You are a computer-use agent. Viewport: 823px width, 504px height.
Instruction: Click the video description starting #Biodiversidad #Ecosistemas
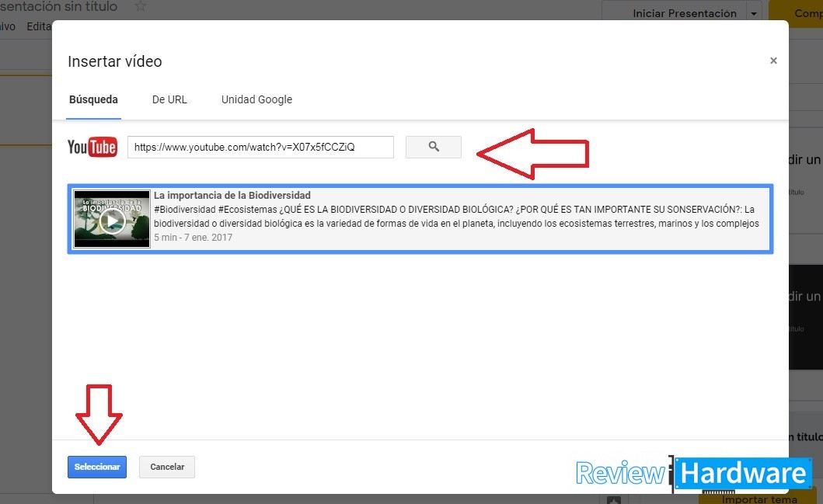coord(456,216)
